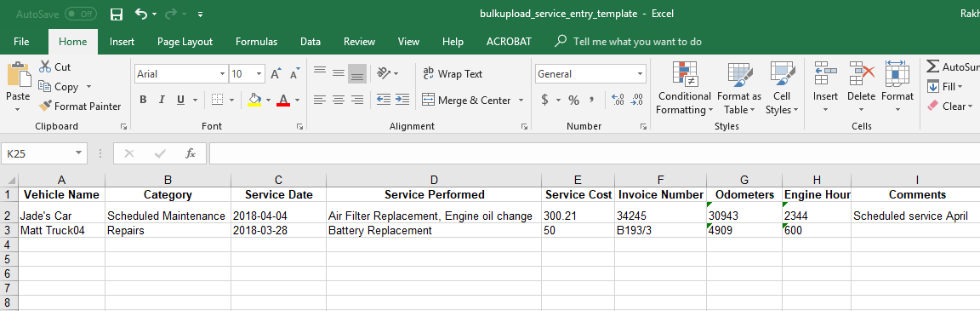Open the Page Layout tab

click(x=185, y=42)
